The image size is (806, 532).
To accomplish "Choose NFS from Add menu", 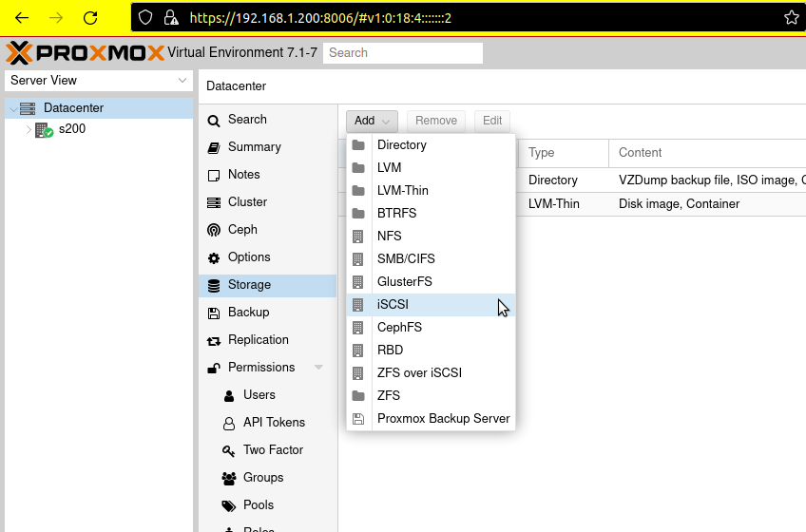I will (431, 236).
